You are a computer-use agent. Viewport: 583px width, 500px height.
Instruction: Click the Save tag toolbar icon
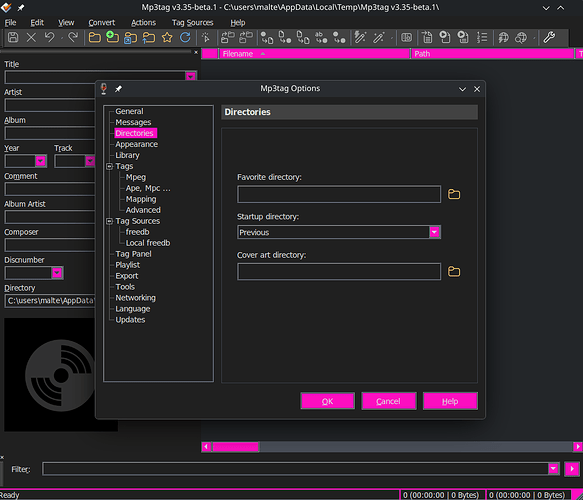13,38
